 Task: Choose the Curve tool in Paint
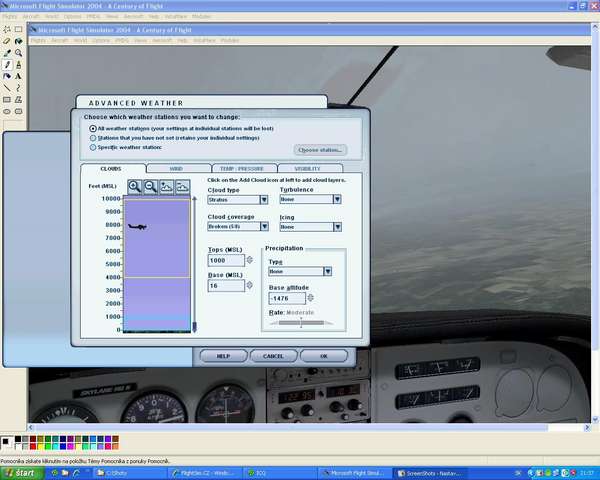click(18, 88)
